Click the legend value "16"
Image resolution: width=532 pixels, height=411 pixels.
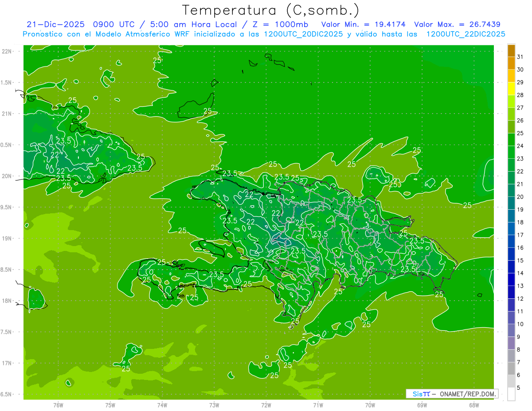[520, 247]
